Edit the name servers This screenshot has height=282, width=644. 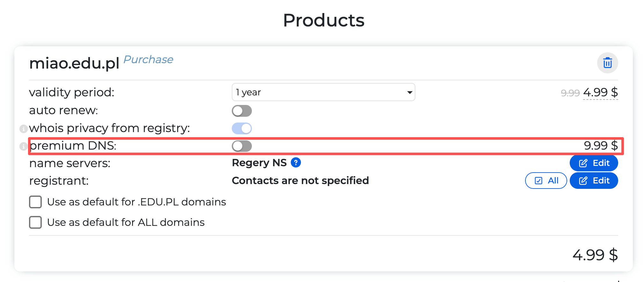pos(594,163)
